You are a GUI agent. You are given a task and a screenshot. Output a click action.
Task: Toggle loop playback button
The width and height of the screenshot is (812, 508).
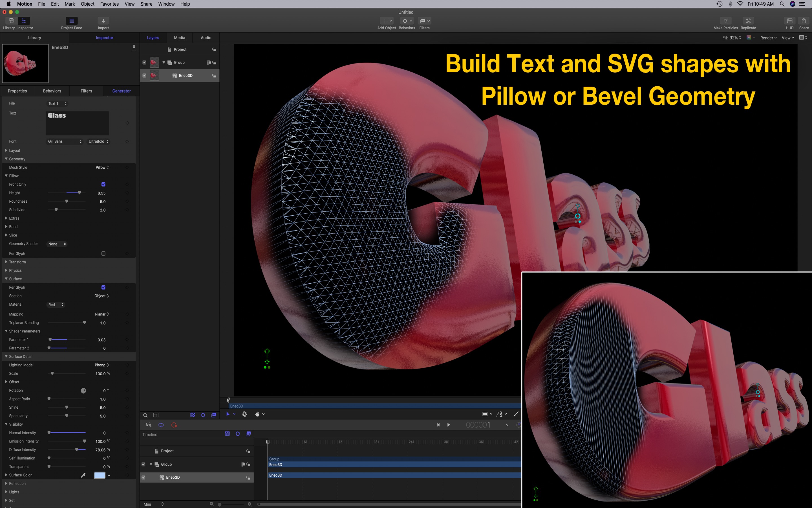pyautogui.click(x=161, y=425)
